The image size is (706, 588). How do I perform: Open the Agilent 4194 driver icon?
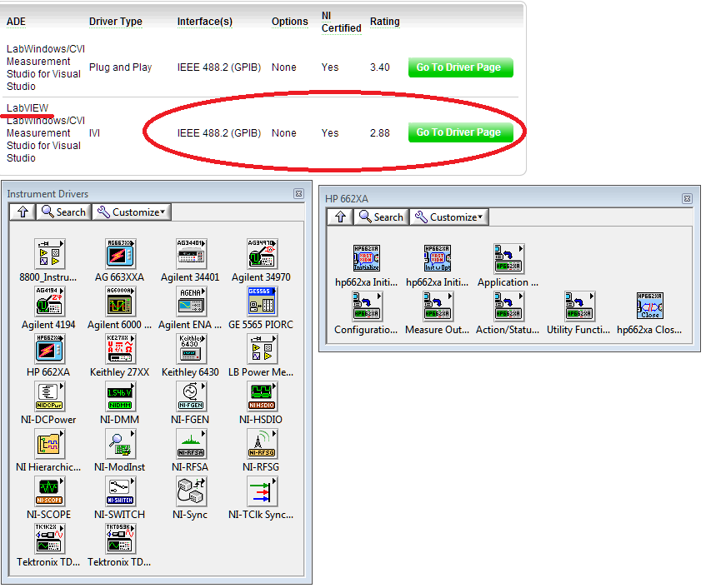tap(49, 301)
